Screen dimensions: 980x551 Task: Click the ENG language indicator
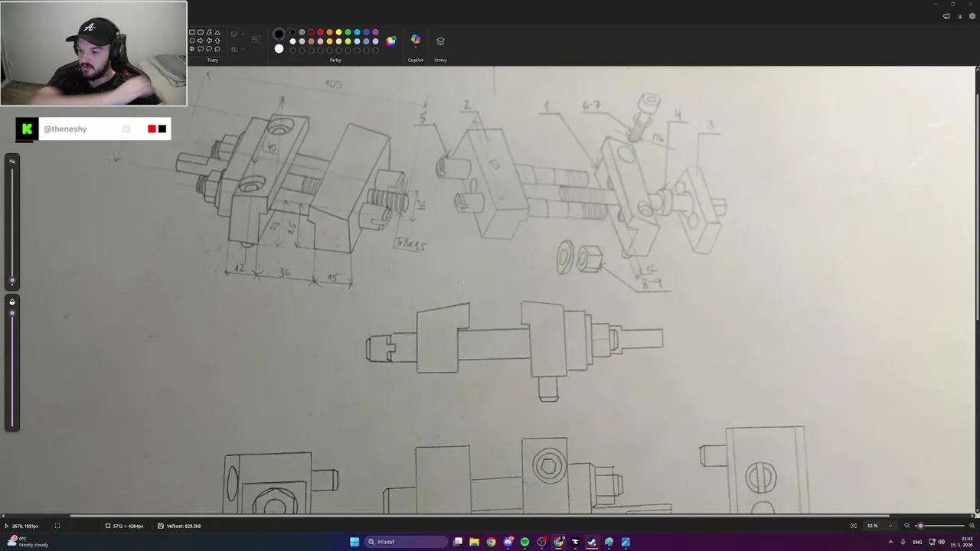pyautogui.click(x=917, y=542)
